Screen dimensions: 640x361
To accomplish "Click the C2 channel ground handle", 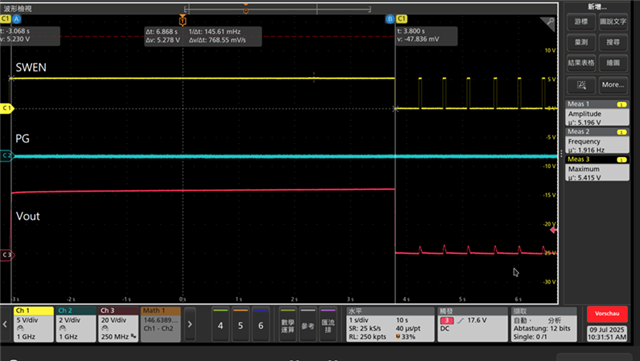I will tap(7, 156).
